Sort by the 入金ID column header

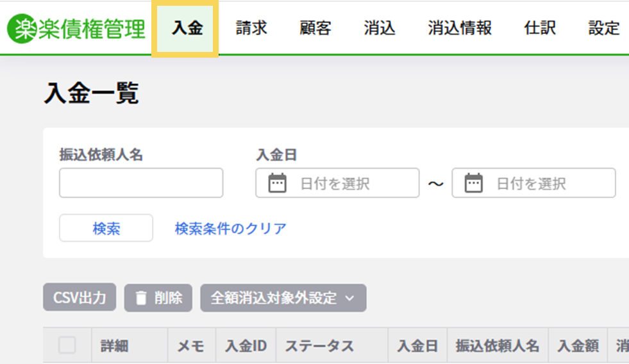246,346
